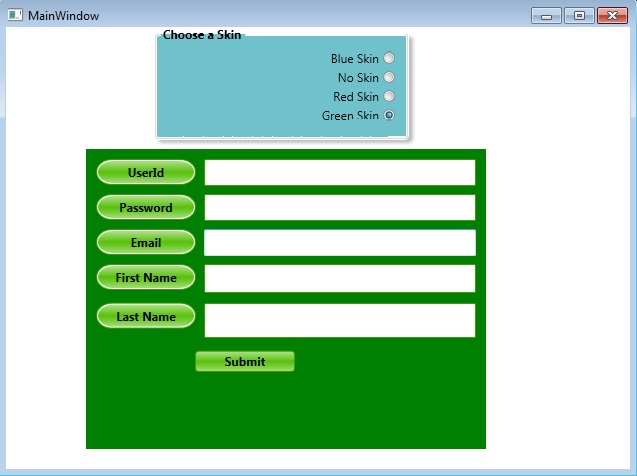Focus the Last Name text field
This screenshot has height=476, width=637.
click(340, 320)
